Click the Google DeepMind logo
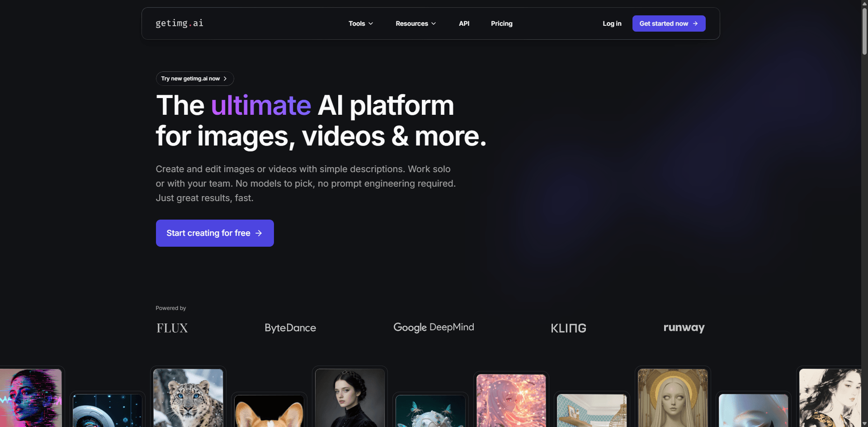Viewport: 868px width, 427px height. point(434,328)
